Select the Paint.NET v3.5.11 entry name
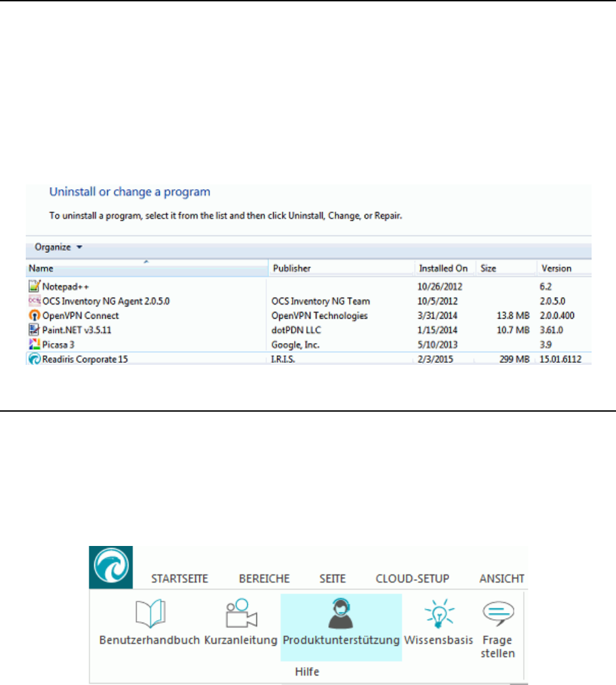 pyautogui.click(x=77, y=330)
